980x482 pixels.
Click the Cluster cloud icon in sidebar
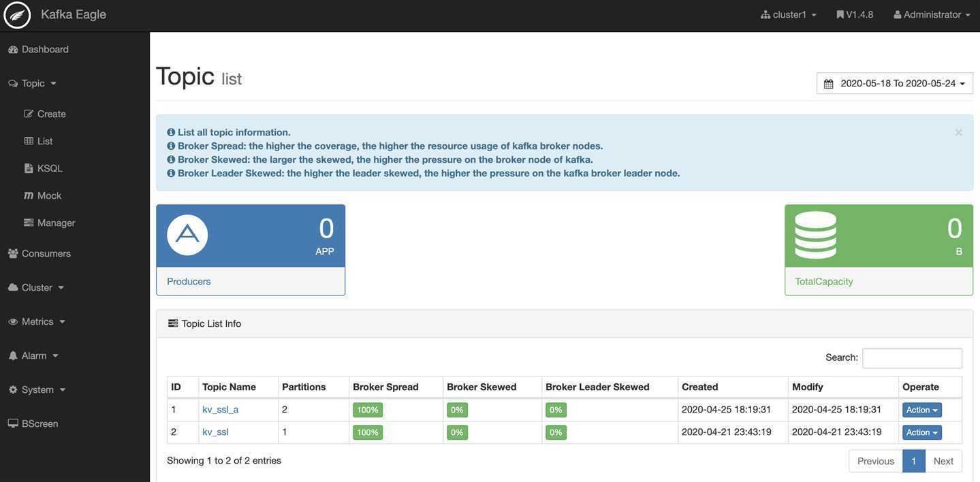[13, 287]
